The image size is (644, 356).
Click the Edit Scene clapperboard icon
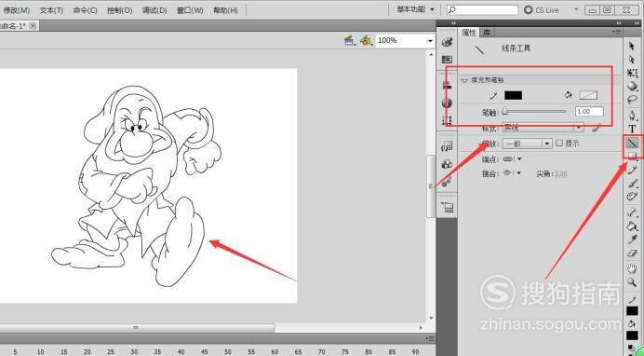[350, 40]
